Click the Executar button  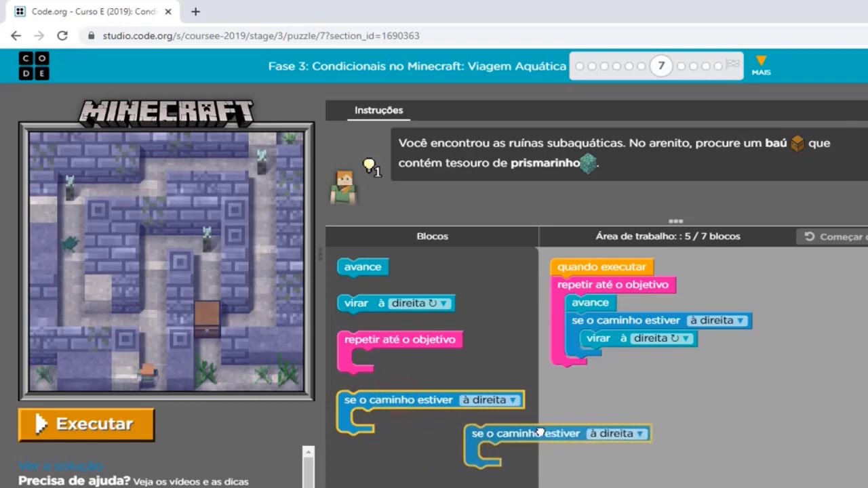87,424
